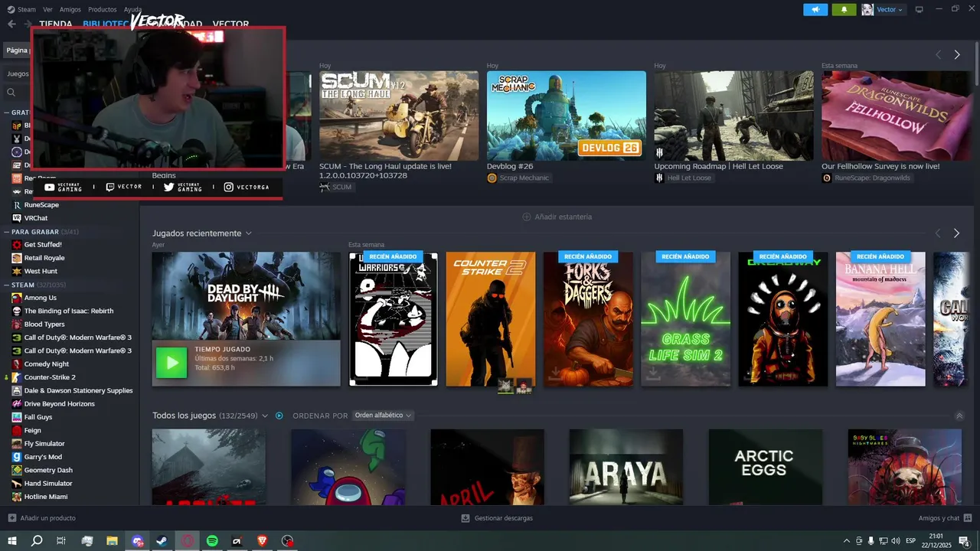Click the library search magnifier icon
Screen dimensions: 980x551
coord(11,93)
